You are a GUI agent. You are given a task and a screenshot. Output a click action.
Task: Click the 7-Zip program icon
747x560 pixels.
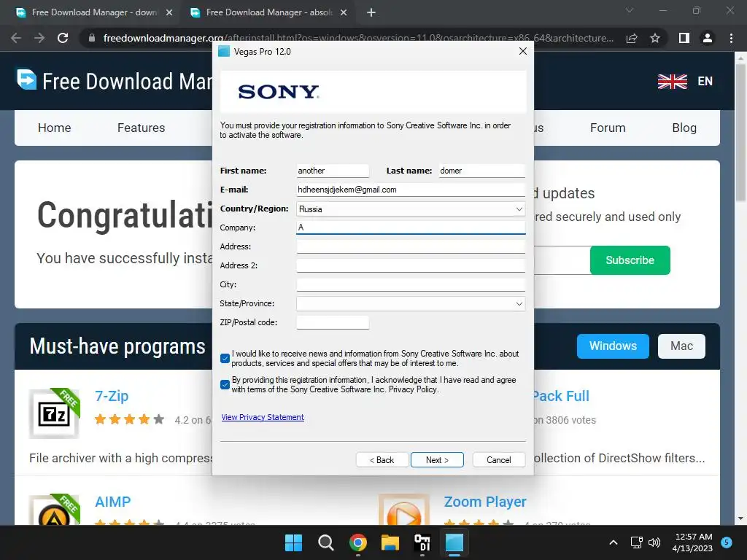[54, 413]
